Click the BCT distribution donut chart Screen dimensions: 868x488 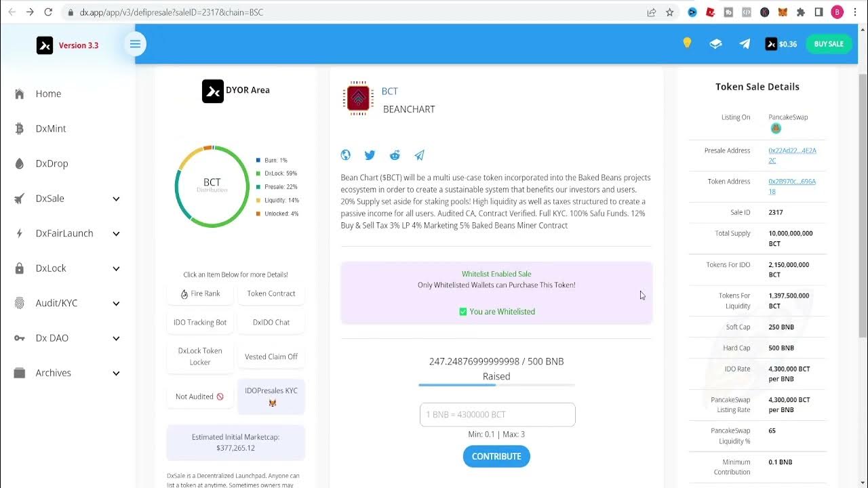click(212, 186)
